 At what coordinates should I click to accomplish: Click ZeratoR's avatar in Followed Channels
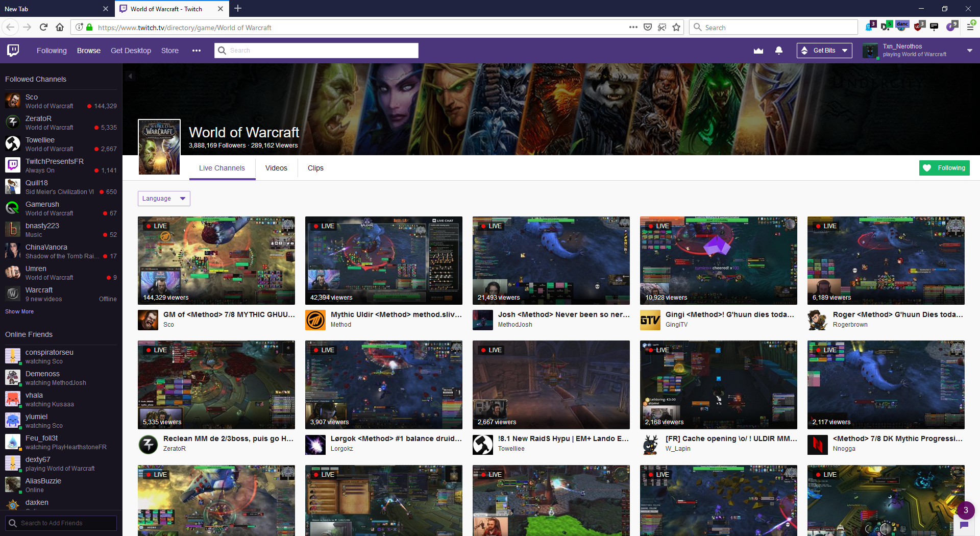click(x=13, y=122)
